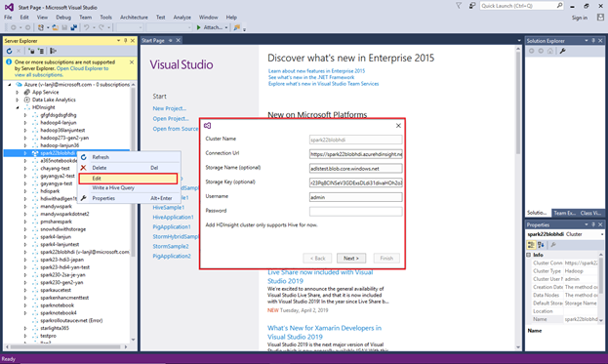The width and height of the screenshot is (608, 364).
Task: Click the Sign in link
Action: coord(580,18)
